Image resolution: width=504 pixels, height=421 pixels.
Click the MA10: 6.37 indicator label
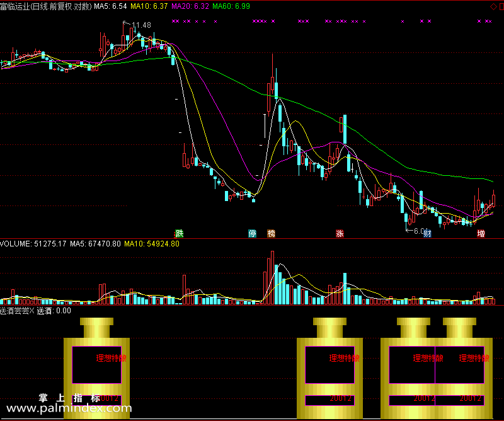pyautogui.click(x=149, y=6)
